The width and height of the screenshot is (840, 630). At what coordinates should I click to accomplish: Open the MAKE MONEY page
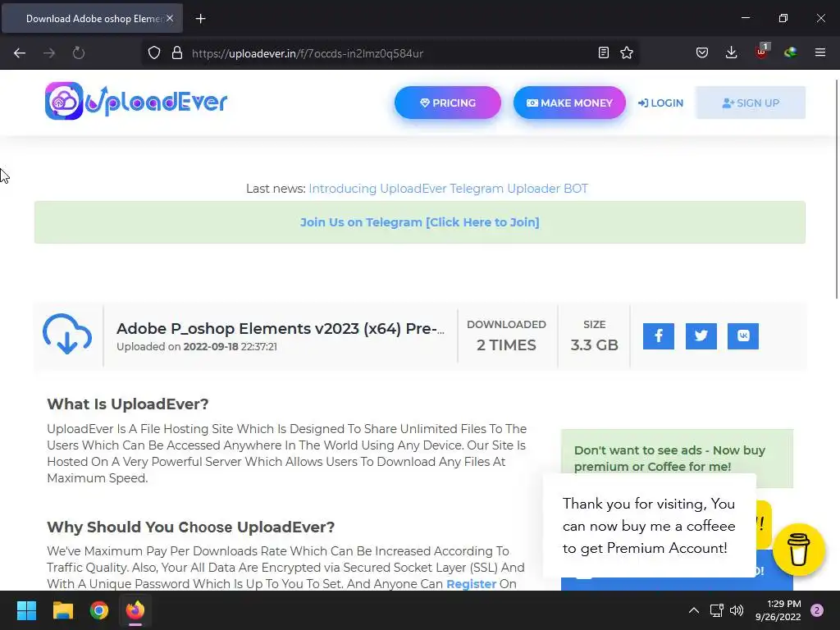(569, 103)
